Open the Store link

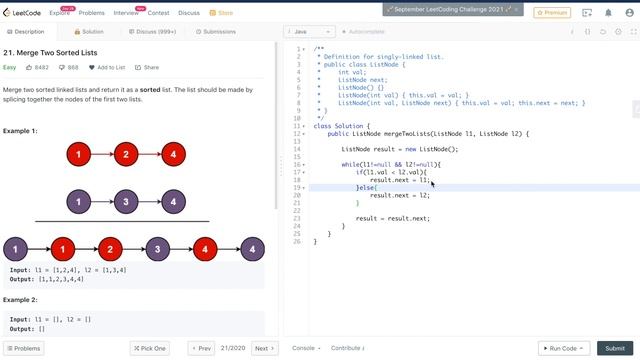221,13
